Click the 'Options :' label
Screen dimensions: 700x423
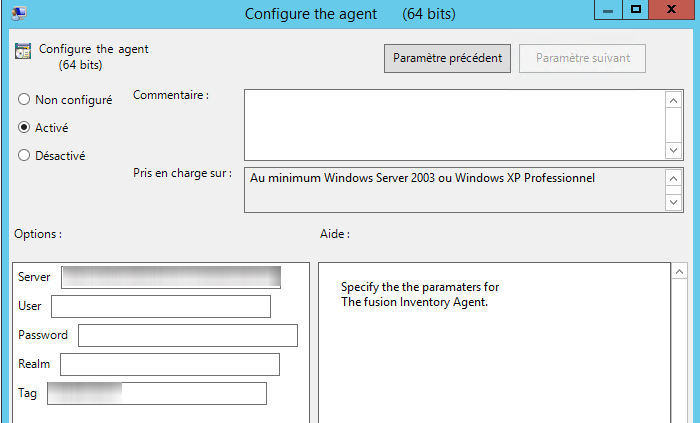click(38, 234)
